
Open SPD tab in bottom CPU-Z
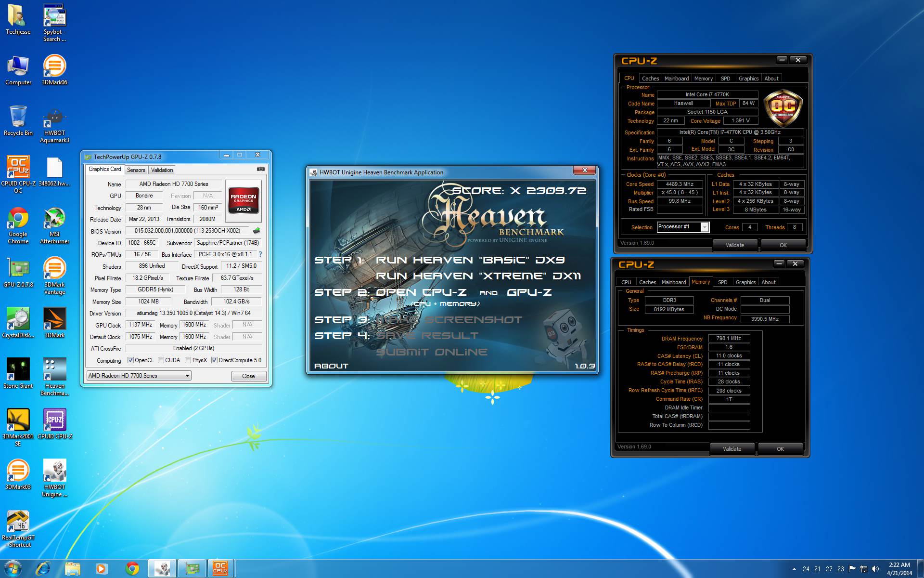[722, 282]
